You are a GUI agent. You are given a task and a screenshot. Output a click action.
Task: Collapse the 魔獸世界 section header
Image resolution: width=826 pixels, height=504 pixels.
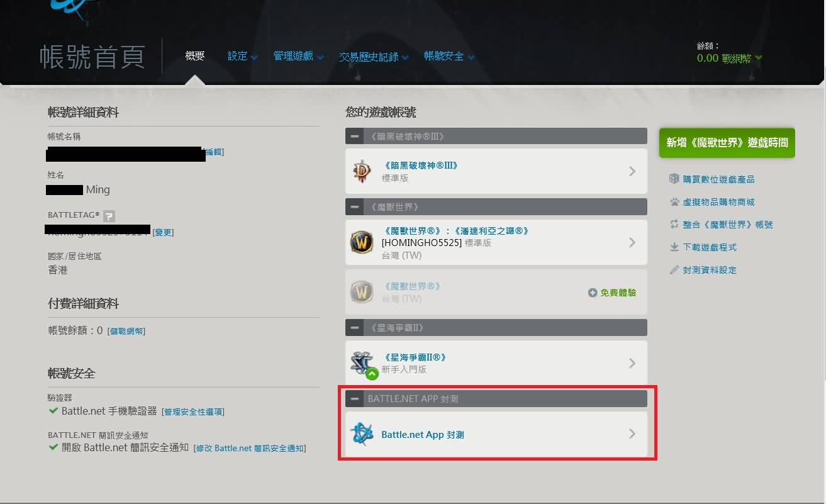(355, 207)
